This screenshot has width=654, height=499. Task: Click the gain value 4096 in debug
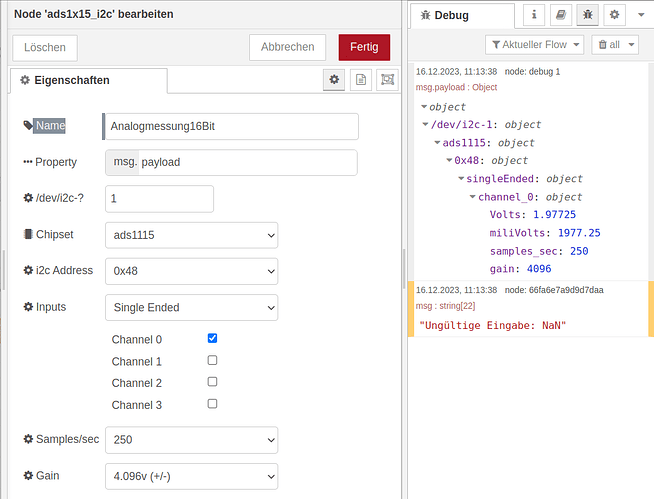[x=539, y=269]
